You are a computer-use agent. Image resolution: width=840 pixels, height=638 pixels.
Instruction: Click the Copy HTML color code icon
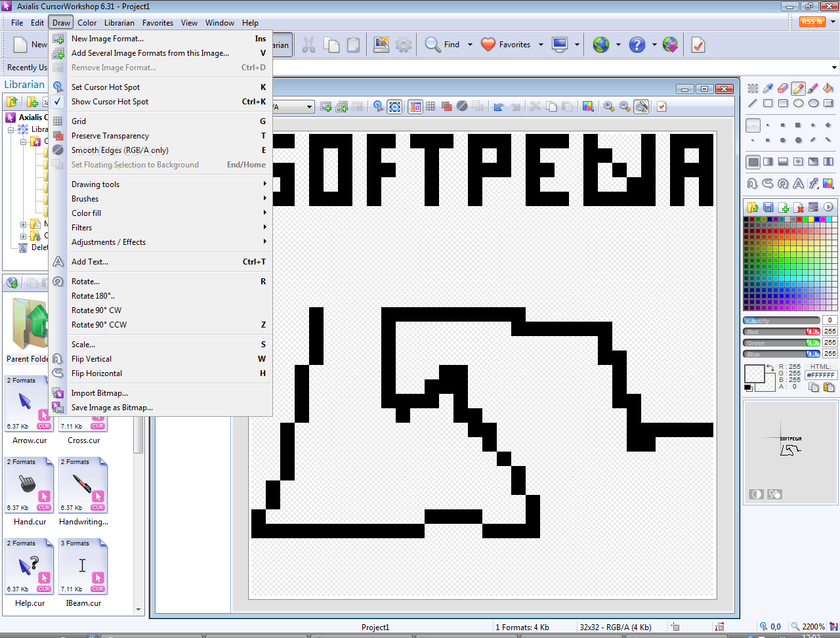pyautogui.click(x=814, y=387)
